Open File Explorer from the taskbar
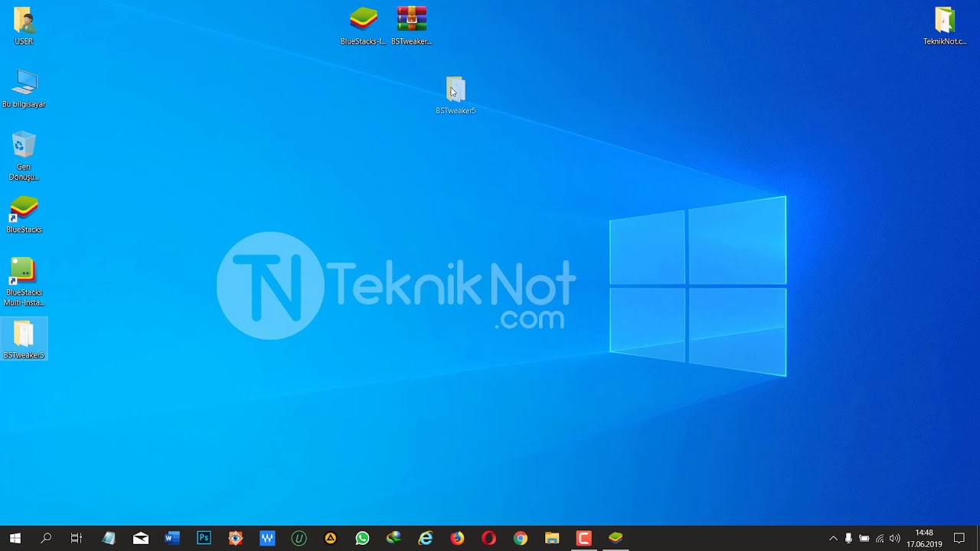 coord(552,538)
